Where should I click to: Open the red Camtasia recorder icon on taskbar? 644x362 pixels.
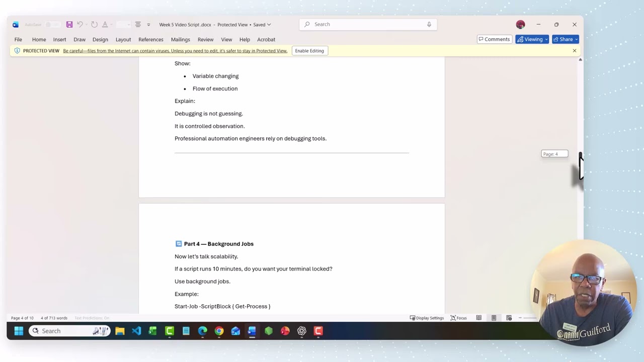318,331
